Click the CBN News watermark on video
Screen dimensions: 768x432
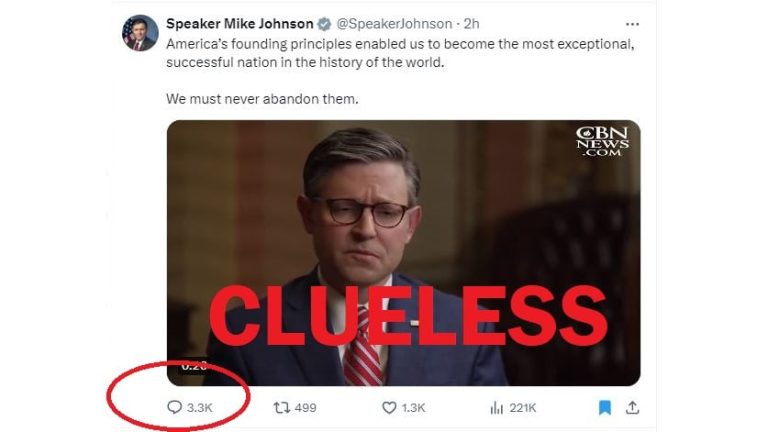(x=602, y=142)
